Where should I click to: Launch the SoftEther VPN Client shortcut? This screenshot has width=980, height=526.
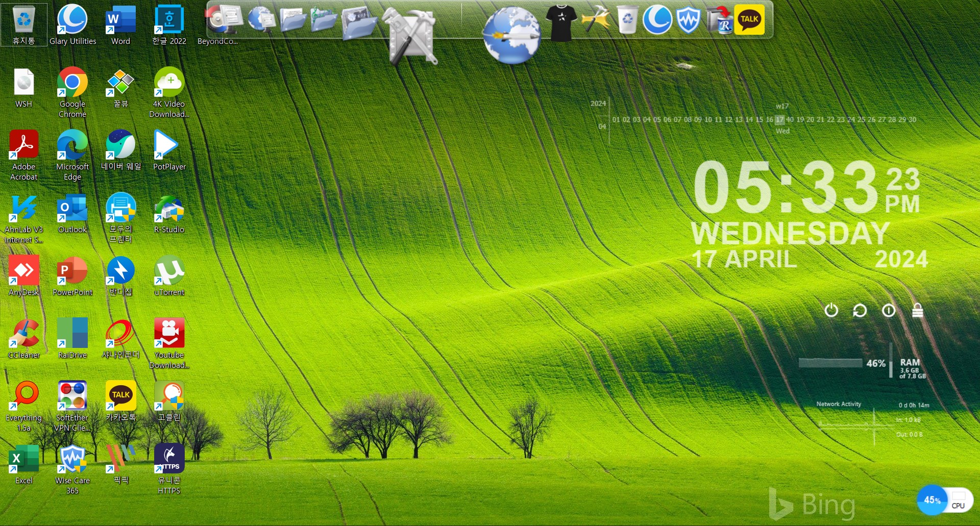72,406
